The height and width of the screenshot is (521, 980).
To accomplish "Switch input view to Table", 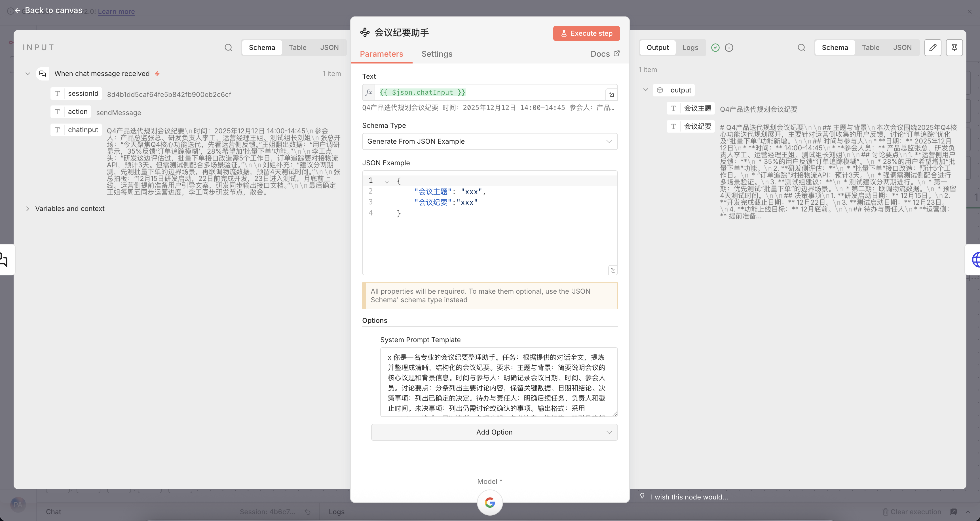I will tap(297, 48).
